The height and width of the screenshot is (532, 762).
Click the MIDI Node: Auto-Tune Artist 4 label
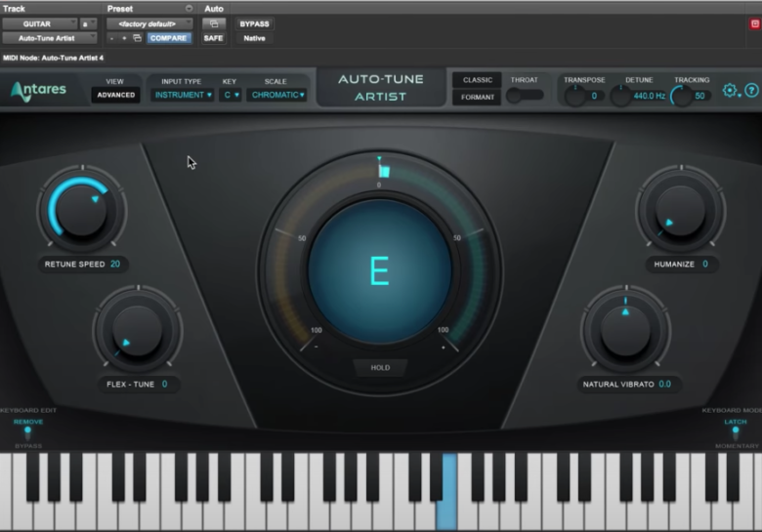tap(53, 58)
